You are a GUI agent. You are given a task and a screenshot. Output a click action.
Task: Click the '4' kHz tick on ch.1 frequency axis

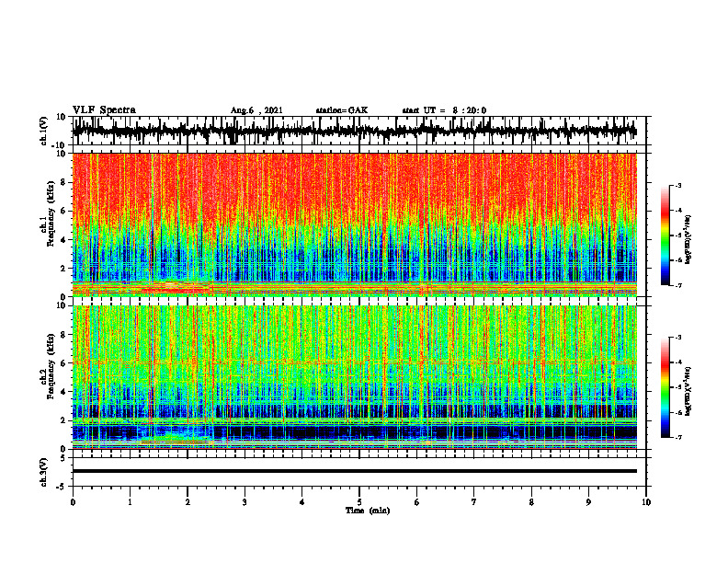[x=64, y=240]
